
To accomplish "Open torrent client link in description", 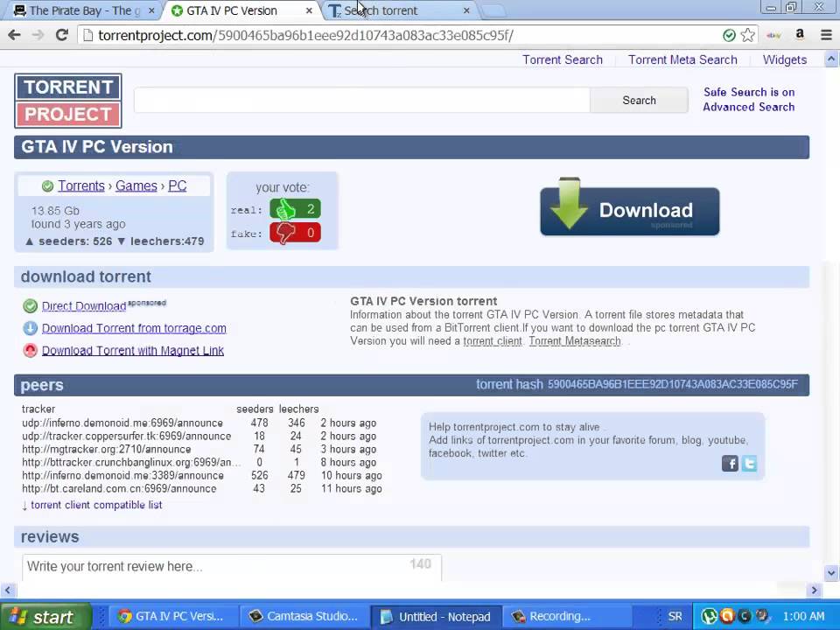I will tap(493, 341).
